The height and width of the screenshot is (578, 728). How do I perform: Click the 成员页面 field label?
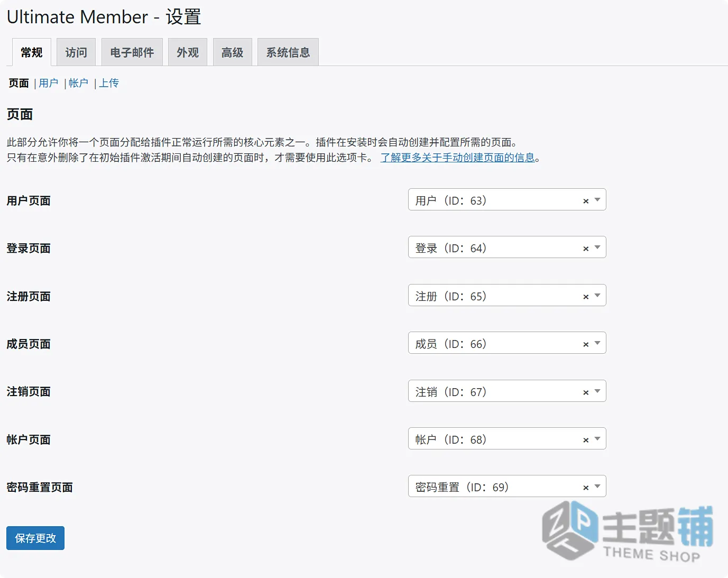click(x=29, y=344)
